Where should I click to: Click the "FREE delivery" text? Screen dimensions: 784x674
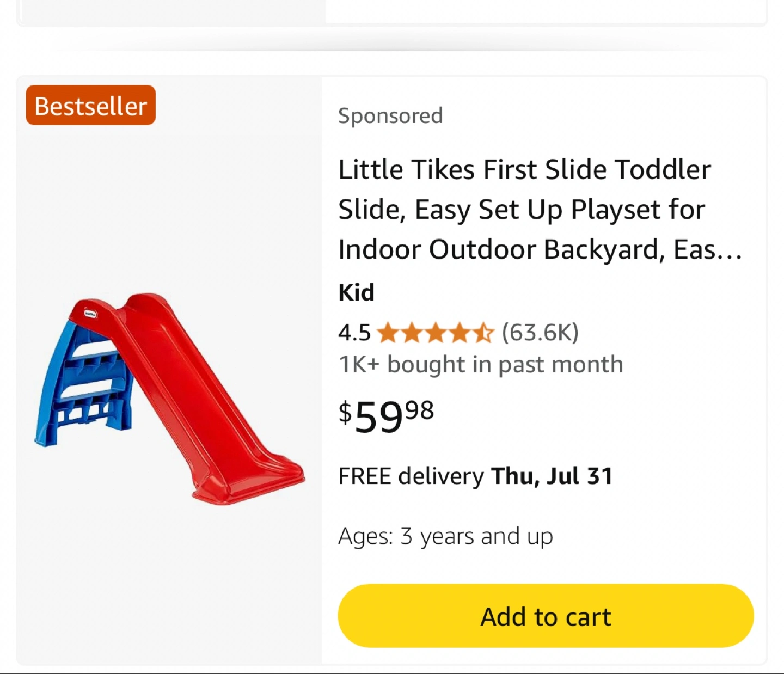[x=411, y=476]
